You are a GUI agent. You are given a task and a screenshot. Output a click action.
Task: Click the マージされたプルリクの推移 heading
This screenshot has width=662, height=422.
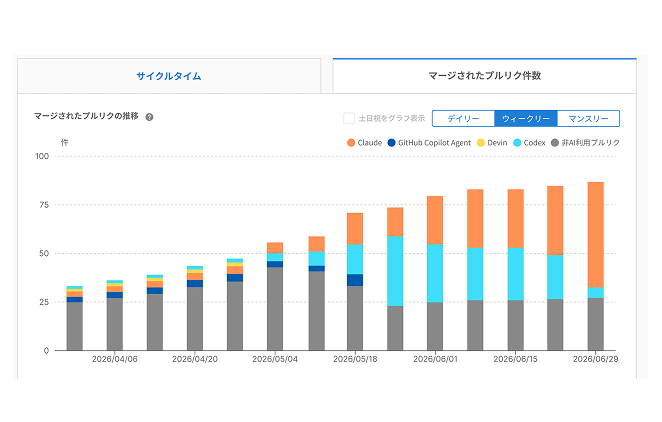[86, 116]
